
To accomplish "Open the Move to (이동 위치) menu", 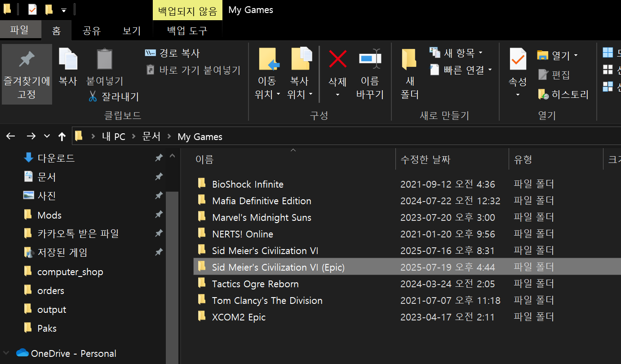I will pos(267,75).
